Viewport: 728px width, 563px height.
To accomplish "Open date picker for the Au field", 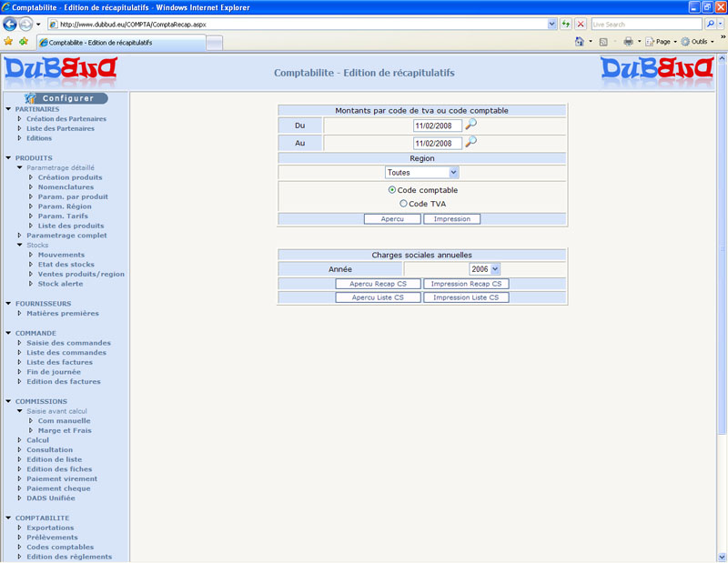I will (470, 143).
